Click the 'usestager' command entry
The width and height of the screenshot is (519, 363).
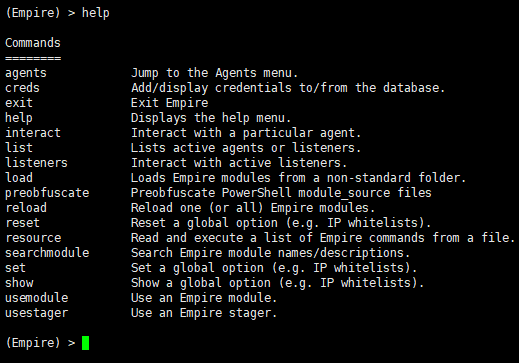tap(37, 313)
